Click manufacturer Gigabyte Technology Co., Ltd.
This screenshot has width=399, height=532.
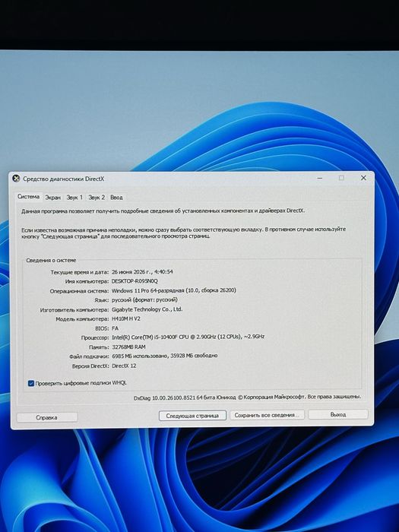[147, 309]
